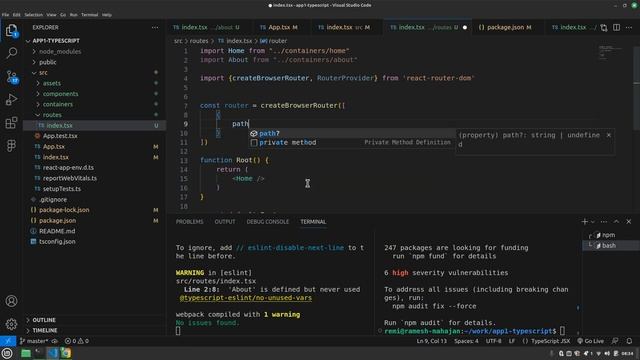The height and width of the screenshot is (360, 640).
Task: Expand the node_modules folder
Action: 60,51
